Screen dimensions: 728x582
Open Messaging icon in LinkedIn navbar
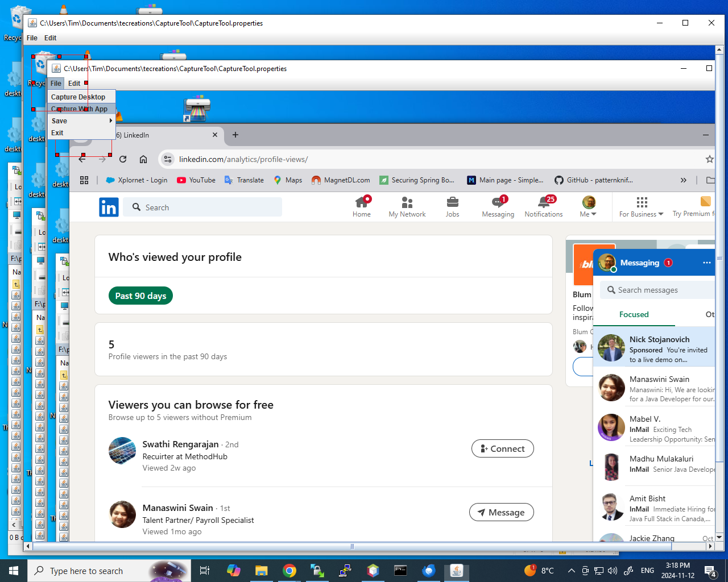click(x=498, y=207)
